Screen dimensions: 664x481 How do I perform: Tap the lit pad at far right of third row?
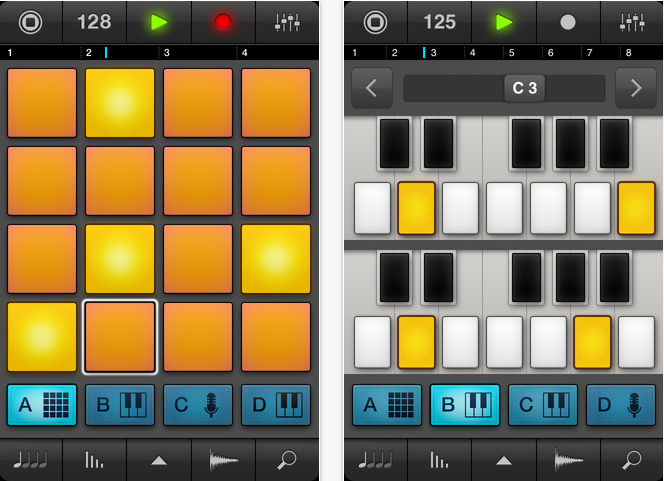coord(276,259)
